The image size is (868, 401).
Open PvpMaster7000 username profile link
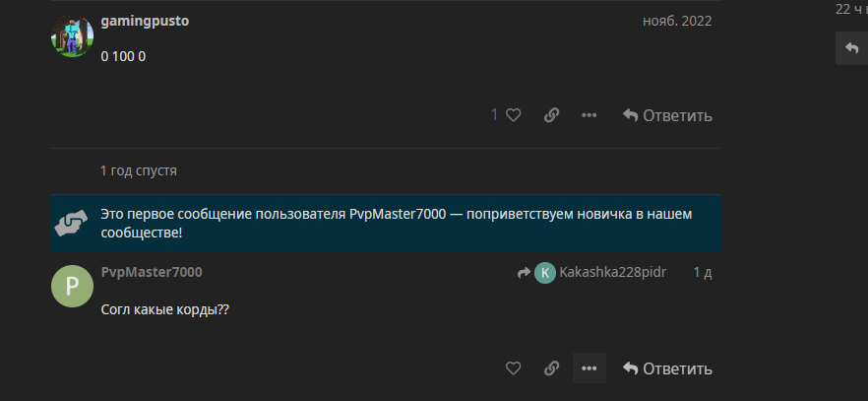[152, 272]
